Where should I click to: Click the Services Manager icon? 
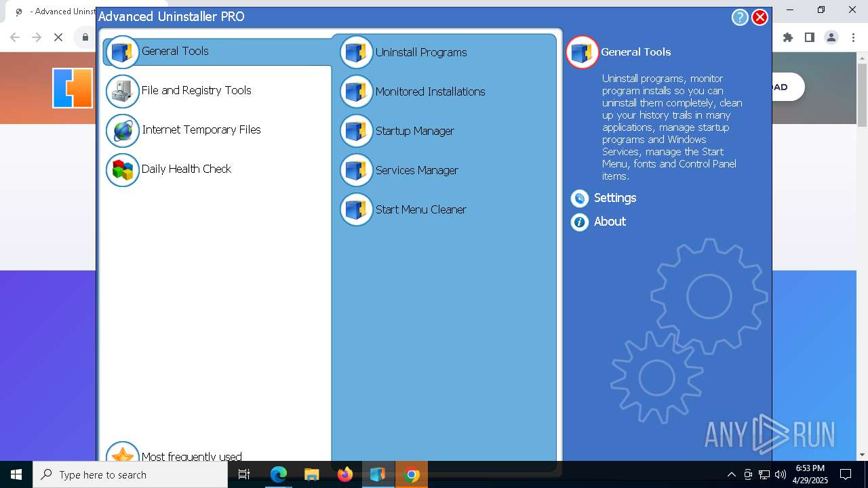pos(357,170)
